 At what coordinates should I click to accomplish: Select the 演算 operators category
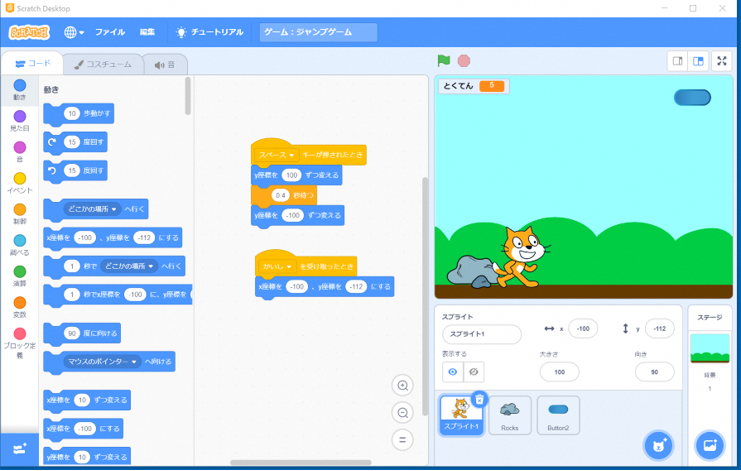pos(19,276)
